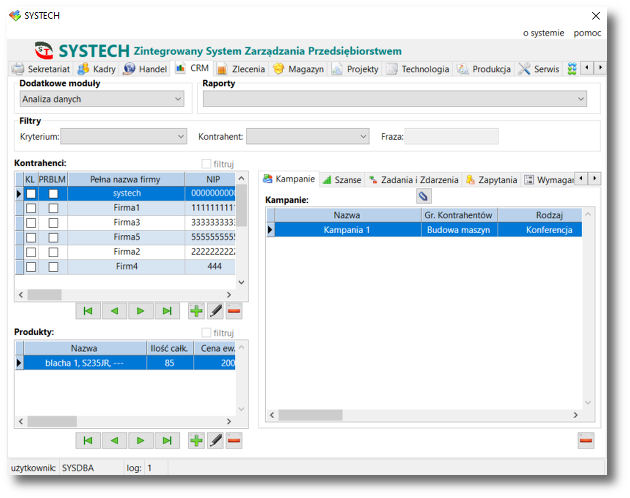Go to last Produkty record
The height and width of the screenshot is (498, 630).
tap(167, 441)
